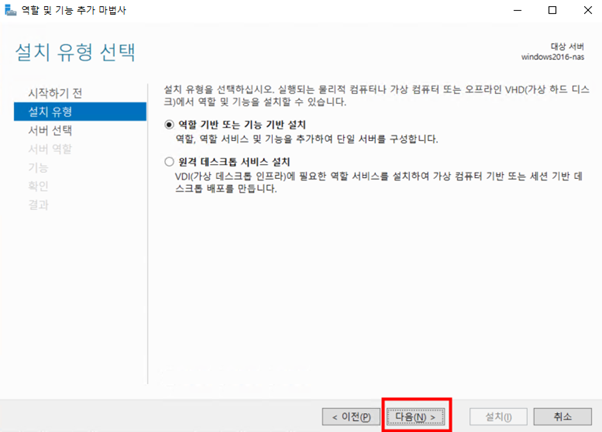Click the windows2016-nas server name
The width and height of the screenshot is (602, 432).
(552, 57)
